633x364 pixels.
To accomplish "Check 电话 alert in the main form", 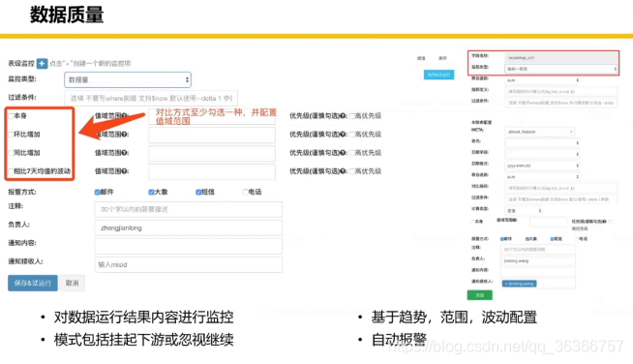I will (x=245, y=192).
